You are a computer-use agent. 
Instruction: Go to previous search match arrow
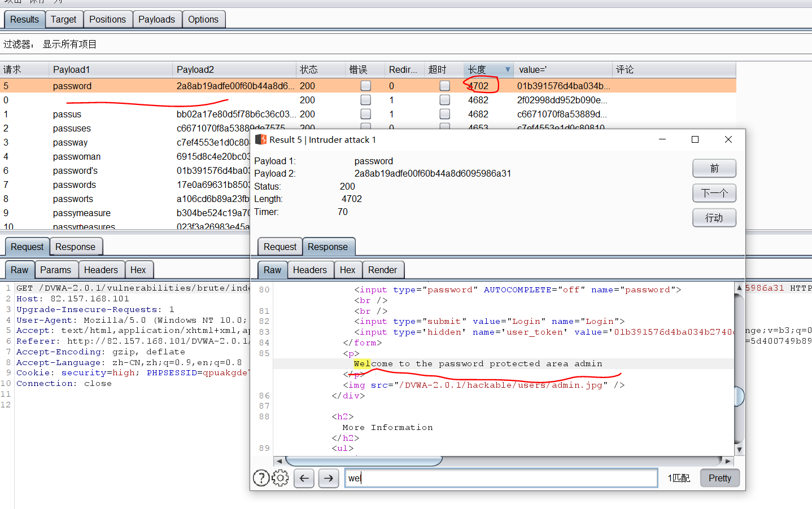[304, 479]
